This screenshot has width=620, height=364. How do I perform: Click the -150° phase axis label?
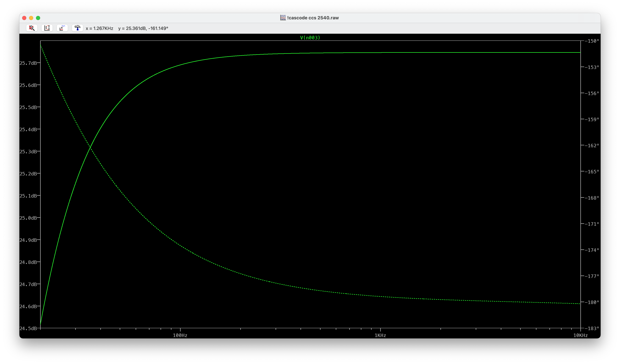pyautogui.click(x=592, y=41)
